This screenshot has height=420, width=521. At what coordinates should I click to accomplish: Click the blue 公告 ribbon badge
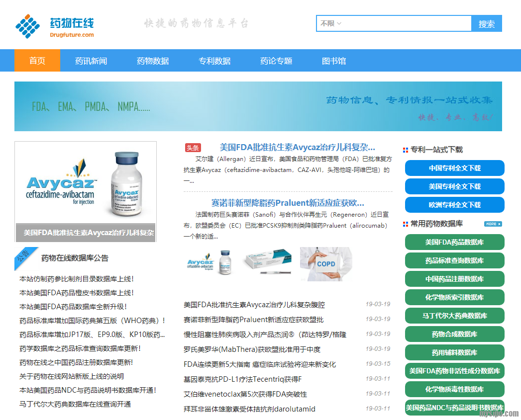coord(24,256)
